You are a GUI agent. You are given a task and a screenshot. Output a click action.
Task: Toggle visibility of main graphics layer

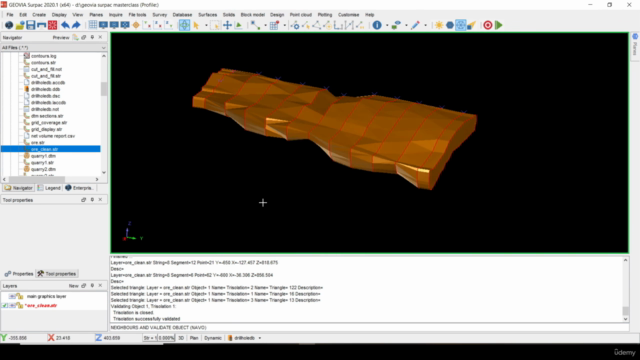[12, 296]
